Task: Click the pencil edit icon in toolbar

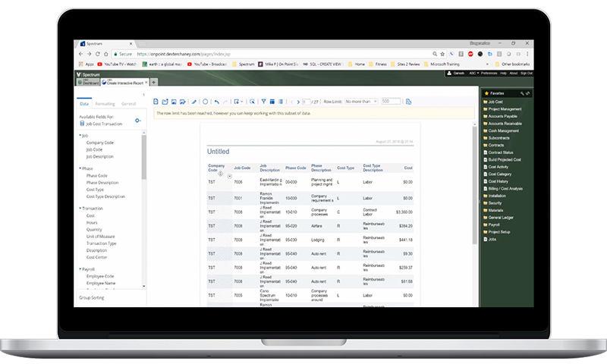Action: pos(194,102)
